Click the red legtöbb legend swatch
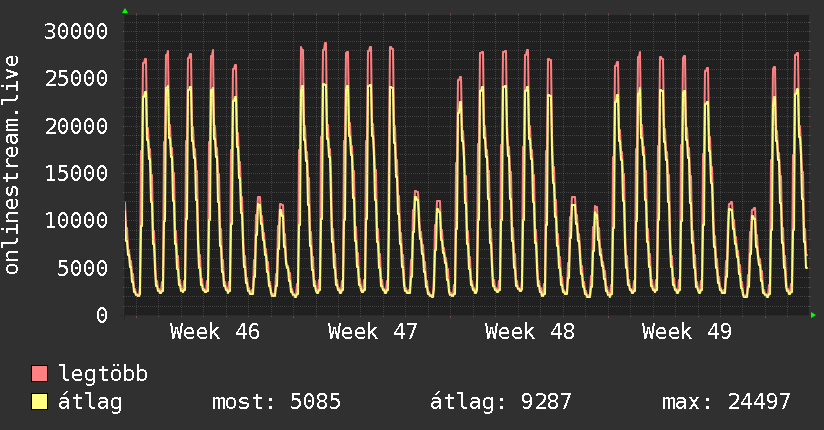The image size is (824, 430). point(40,375)
